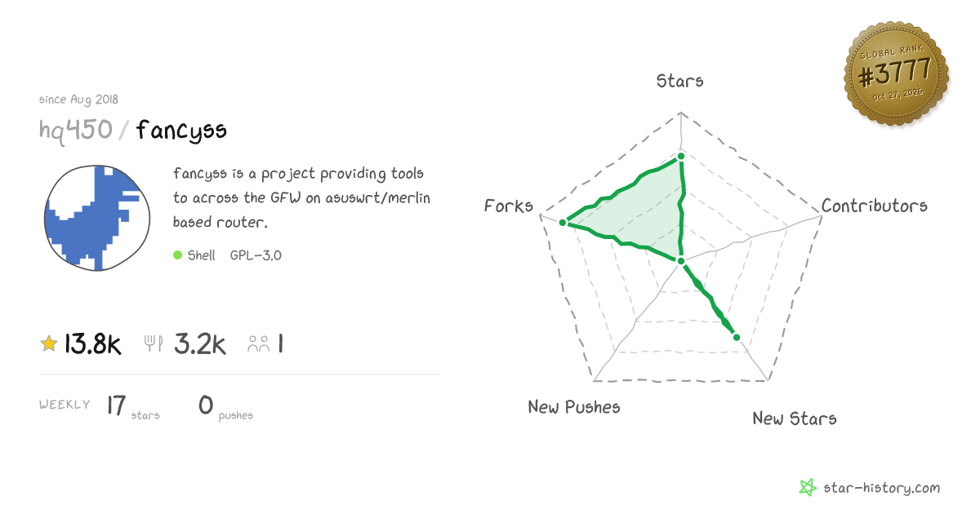Viewport: 980px width, 514px height.
Task: Click the yellow star icon beside 13.8k
Action: pyautogui.click(x=49, y=344)
